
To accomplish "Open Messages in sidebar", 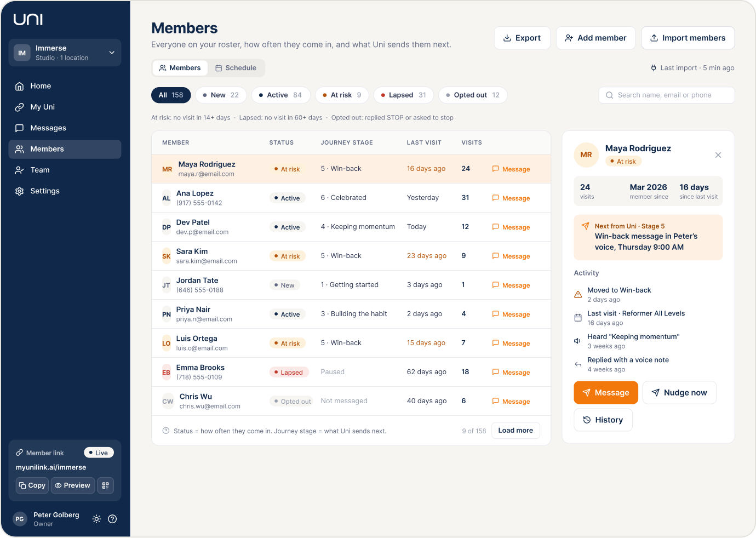I will 65,128.
